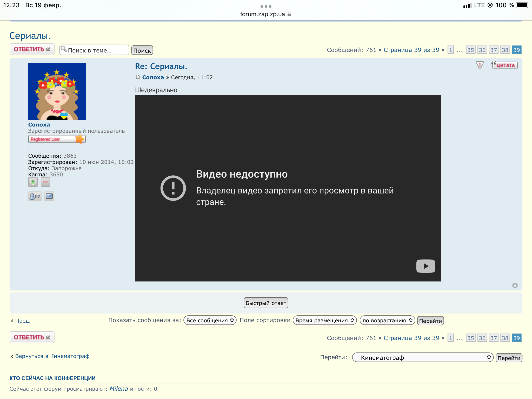Screen dimensions: 532x399
Task: Go to page 35 in top pagination
Action: click(470, 50)
